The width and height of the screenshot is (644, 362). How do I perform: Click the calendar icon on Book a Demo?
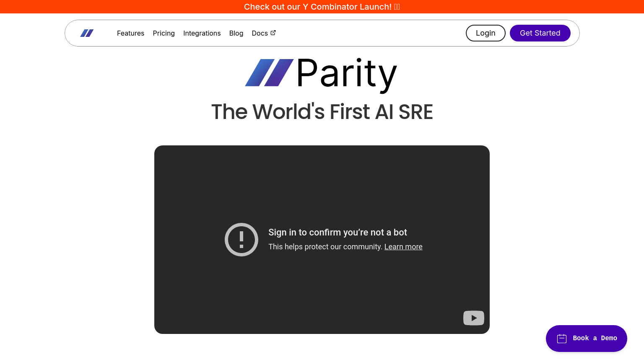point(562,339)
